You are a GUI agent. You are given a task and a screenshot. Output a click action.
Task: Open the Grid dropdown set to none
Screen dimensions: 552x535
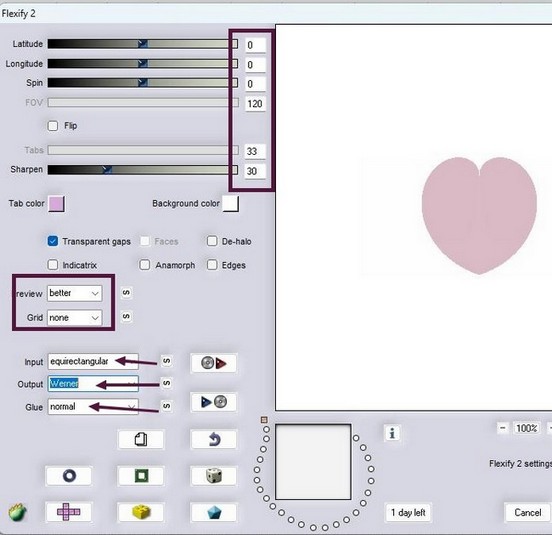(x=75, y=318)
